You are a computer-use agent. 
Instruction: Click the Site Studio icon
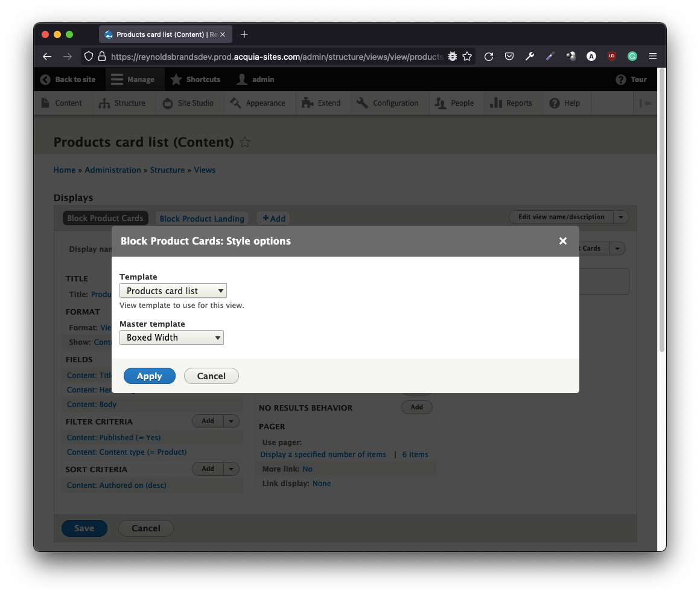167,103
